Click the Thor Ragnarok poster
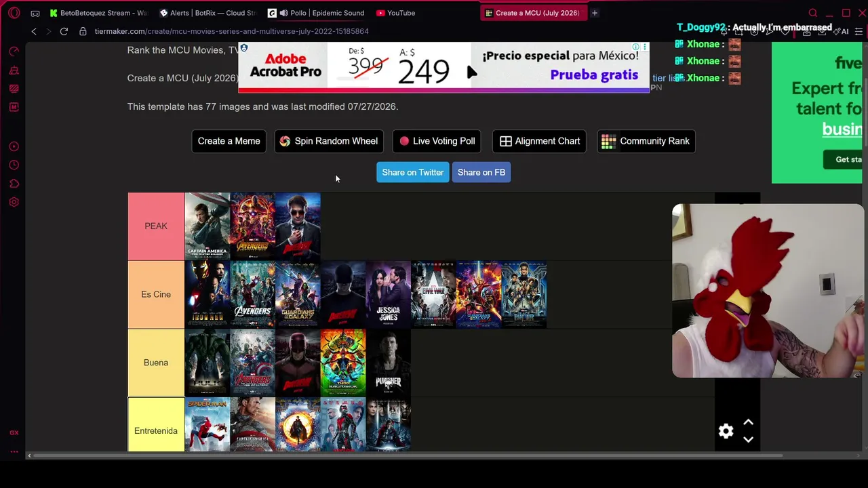868x488 pixels. point(343,363)
